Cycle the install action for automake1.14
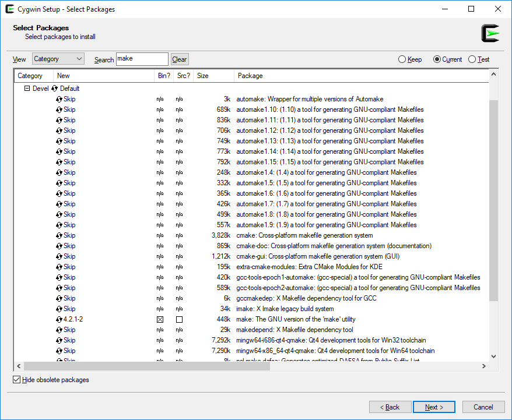The height and width of the screenshot is (420, 512). pos(59,151)
